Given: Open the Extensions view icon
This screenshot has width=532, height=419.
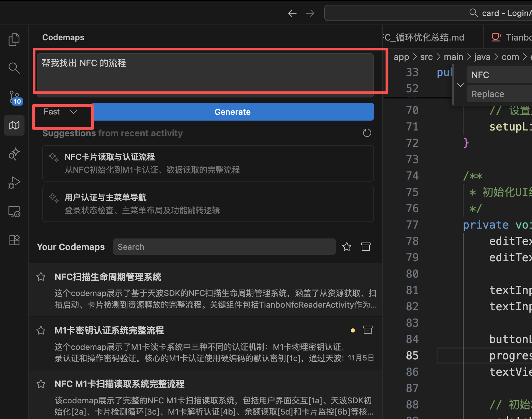Looking at the screenshot, I should tap(14, 240).
